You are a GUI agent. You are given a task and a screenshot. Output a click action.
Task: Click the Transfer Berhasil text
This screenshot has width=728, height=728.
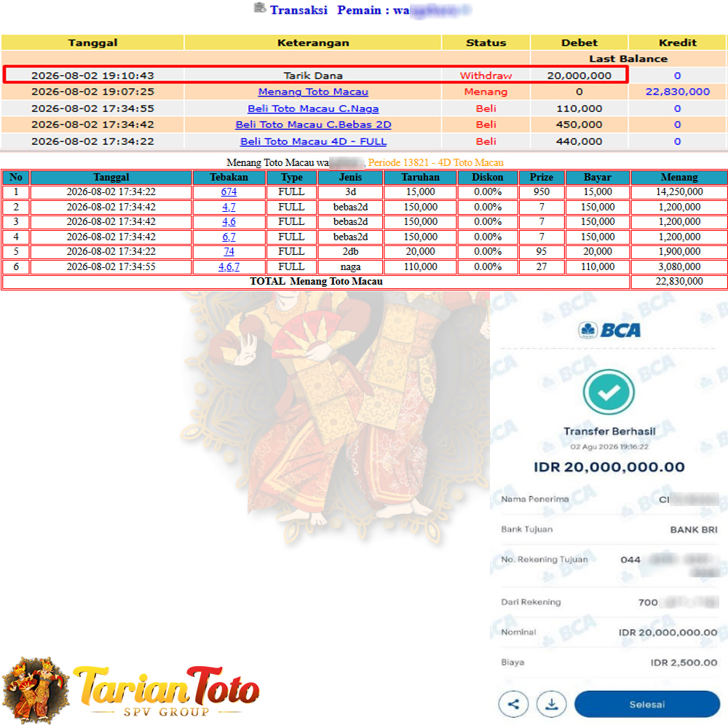point(609,431)
